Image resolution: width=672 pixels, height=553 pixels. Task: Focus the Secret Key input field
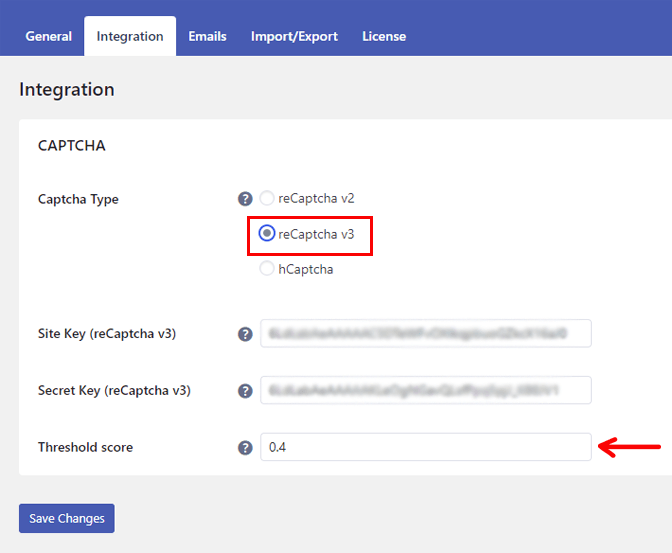click(x=426, y=390)
